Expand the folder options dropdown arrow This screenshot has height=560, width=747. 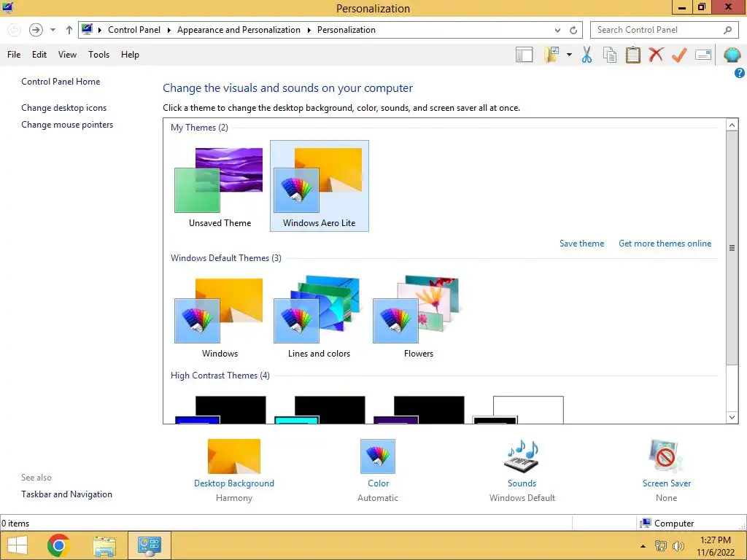569,55
